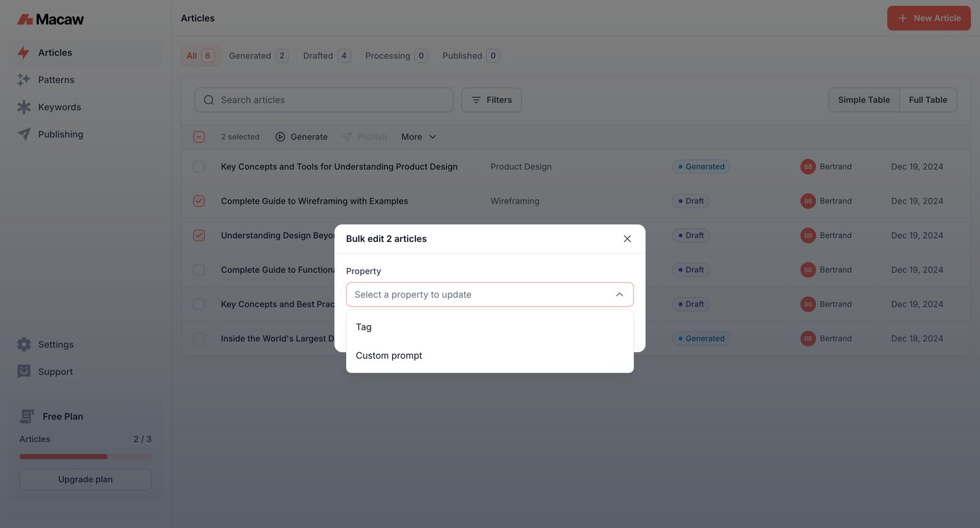Screen dimensions: 980x528
Task: Check the Key Concepts and Tools article
Action: (x=199, y=167)
